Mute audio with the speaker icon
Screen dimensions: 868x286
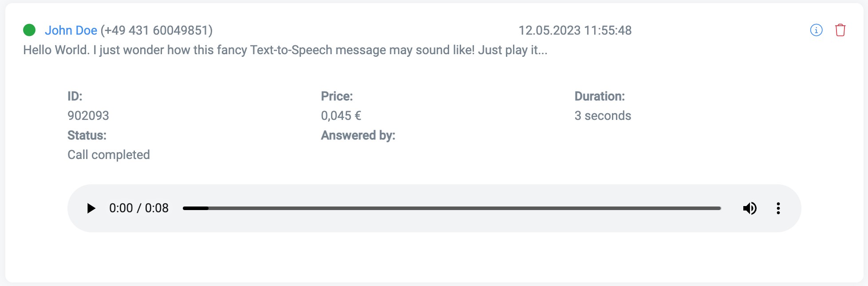pyautogui.click(x=750, y=208)
